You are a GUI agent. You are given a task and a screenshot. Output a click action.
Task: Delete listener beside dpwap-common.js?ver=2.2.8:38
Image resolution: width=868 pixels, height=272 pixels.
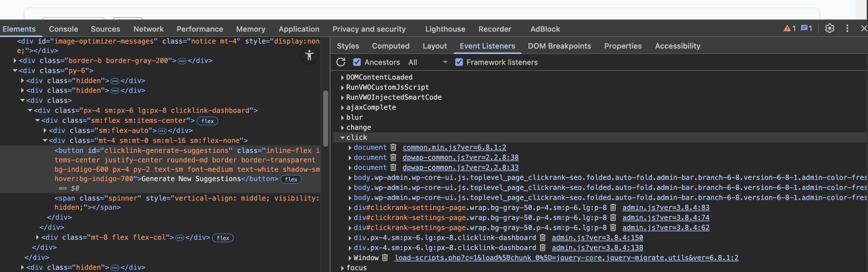393,158
